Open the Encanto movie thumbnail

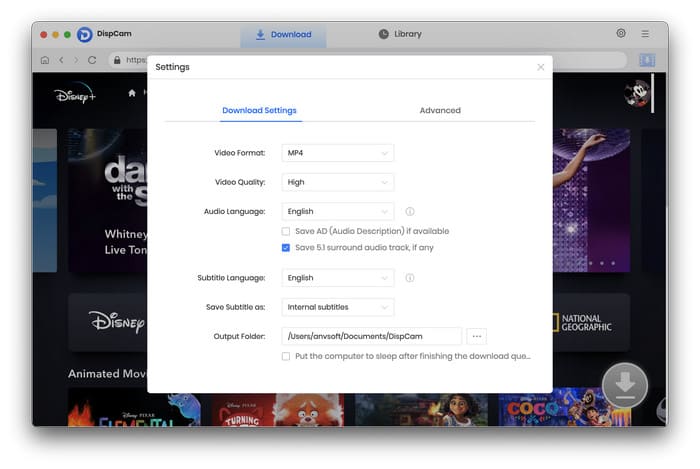tap(421, 409)
